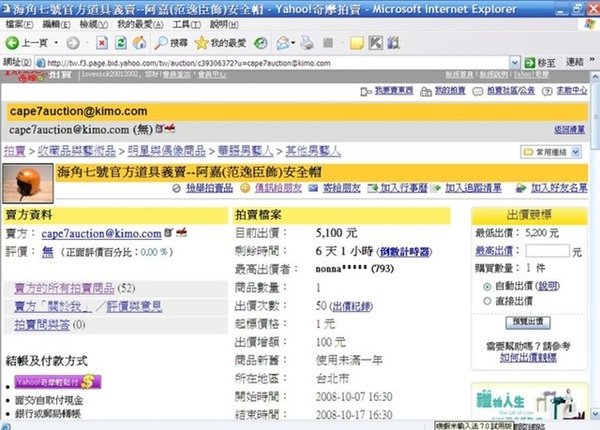Click the 檢舉拍賣品 link

(209, 188)
